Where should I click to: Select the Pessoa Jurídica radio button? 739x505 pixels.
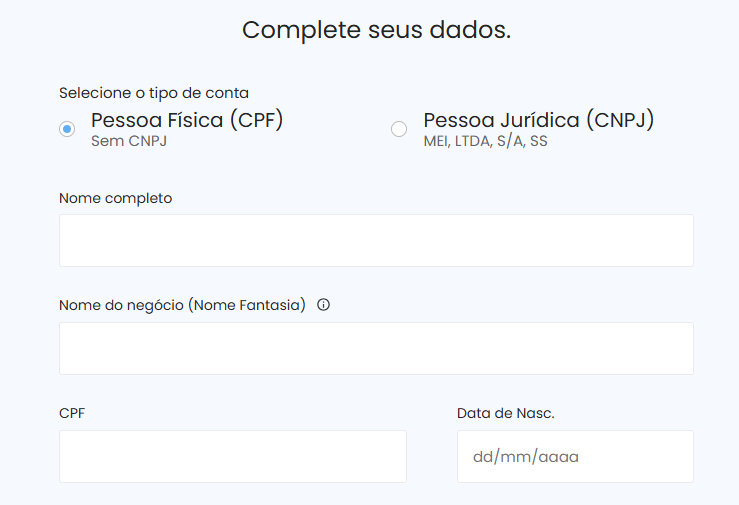[x=399, y=129]
